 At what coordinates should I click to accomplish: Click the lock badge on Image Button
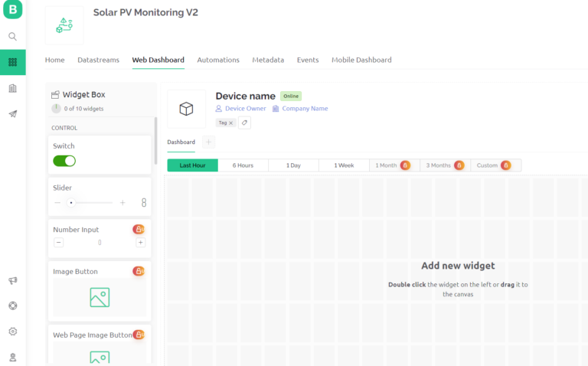point(139,271)
